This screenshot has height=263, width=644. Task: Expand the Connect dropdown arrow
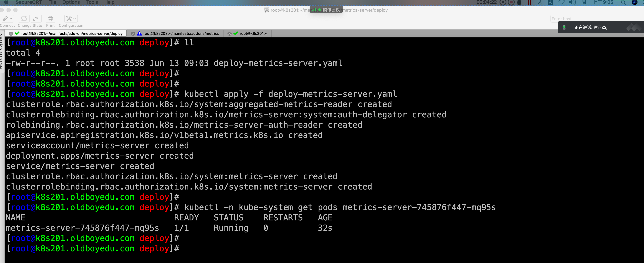(11, 19)
